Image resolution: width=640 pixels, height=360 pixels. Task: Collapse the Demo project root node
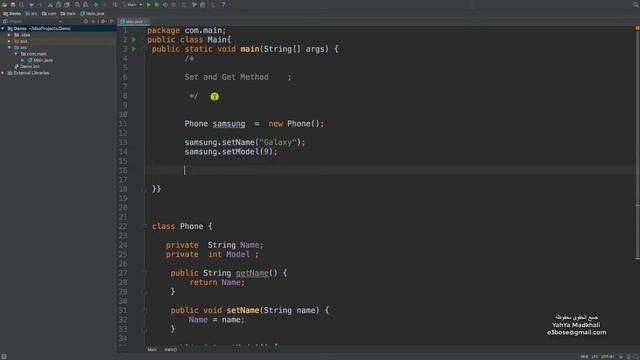(3, 29)
